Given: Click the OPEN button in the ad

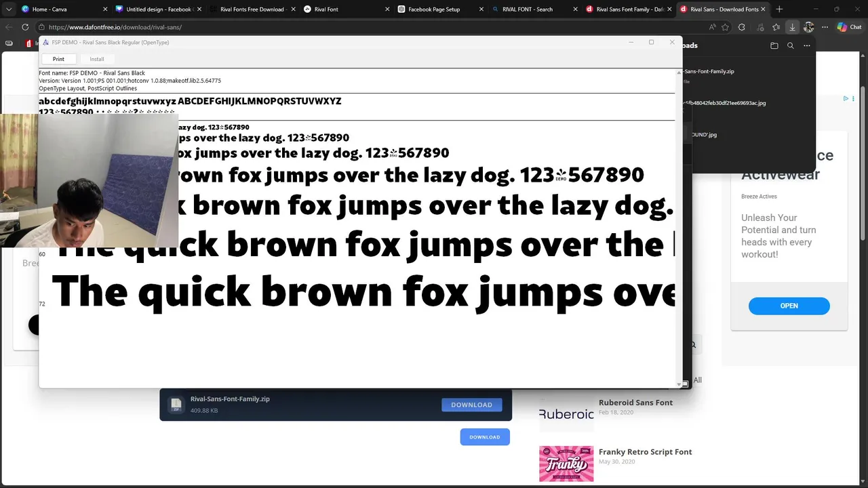Looking at the screenshot, I should (x=789, y=306).
